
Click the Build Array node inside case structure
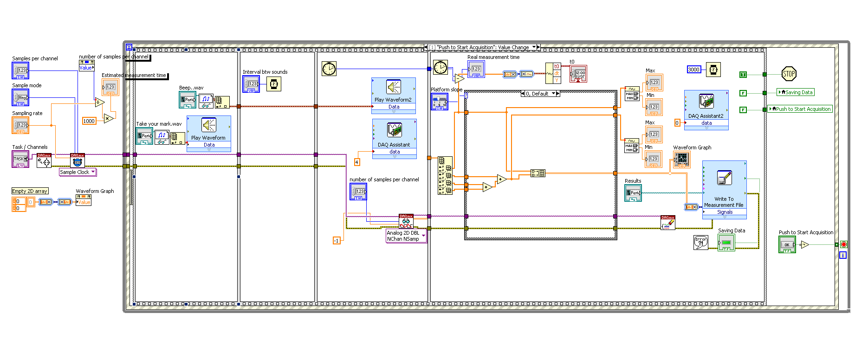point(538,173)
